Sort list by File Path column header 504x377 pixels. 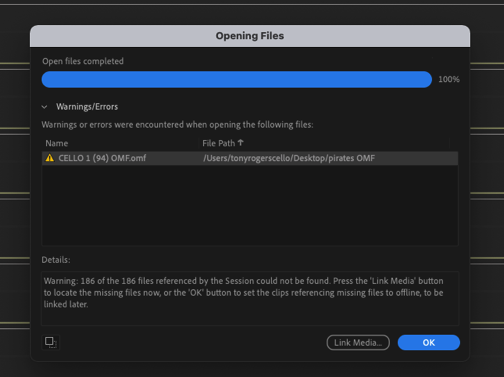tap(219, 143)
